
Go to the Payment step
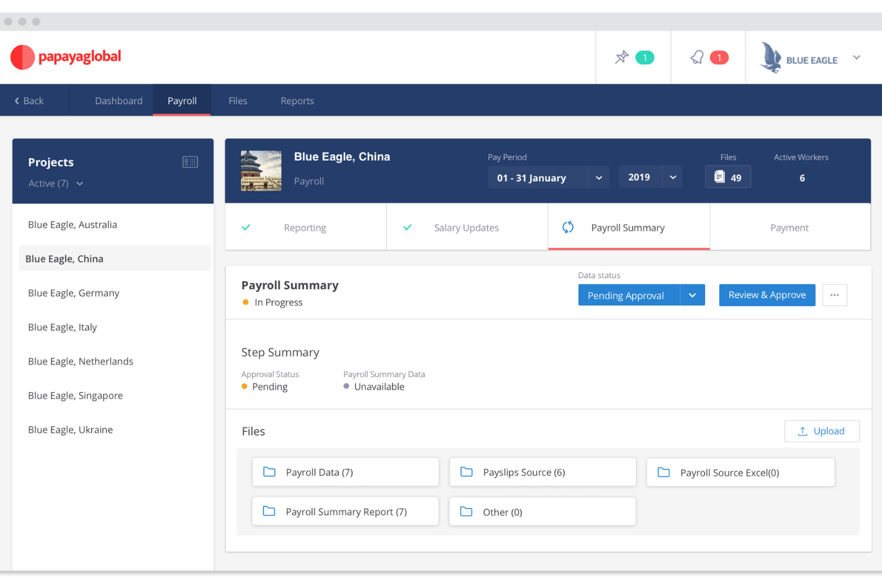tap(790, 227)
